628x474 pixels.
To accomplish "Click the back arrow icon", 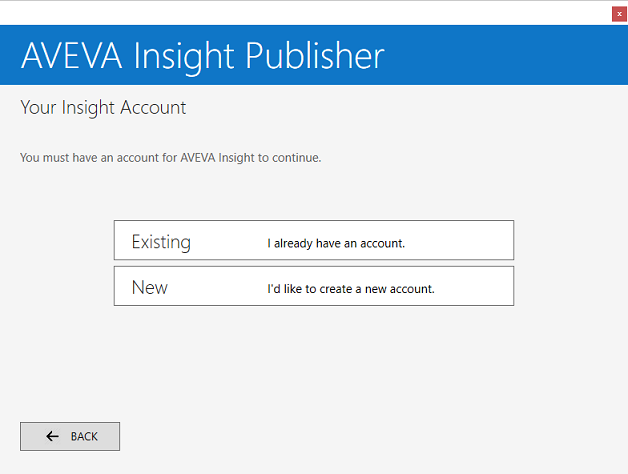I will click(52, 436).
